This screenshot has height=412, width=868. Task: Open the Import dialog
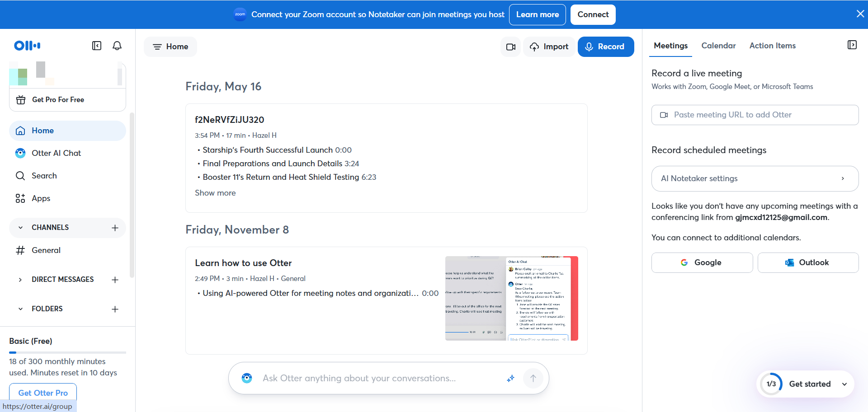[x=549, y=47]
